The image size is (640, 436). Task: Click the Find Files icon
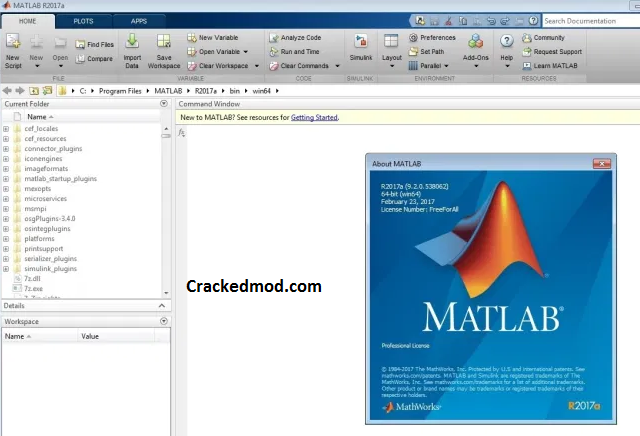tap(80, 44)
